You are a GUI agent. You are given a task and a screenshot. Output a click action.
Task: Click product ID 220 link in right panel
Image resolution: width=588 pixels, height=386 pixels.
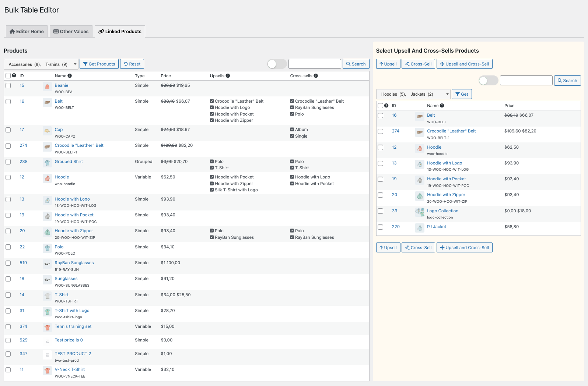[x=396, y=227]
